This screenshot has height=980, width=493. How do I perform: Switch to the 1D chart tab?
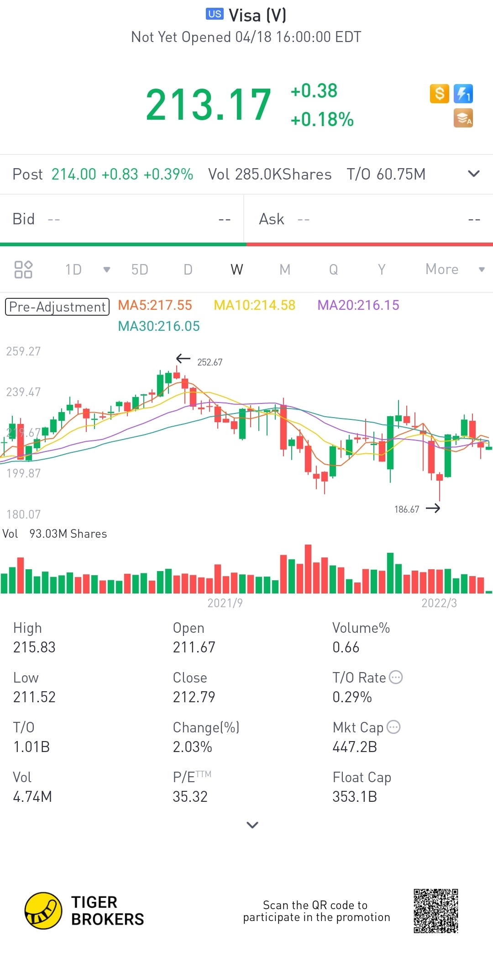[73, 270]
